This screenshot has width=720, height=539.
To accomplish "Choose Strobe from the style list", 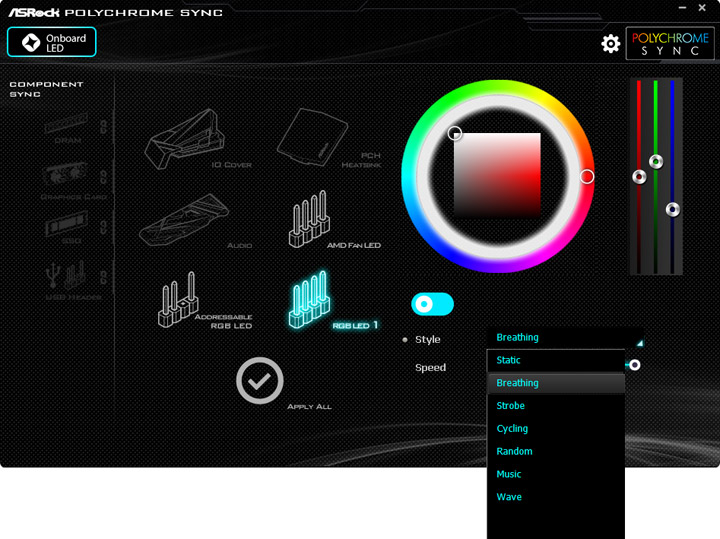I will coord(556,406).
